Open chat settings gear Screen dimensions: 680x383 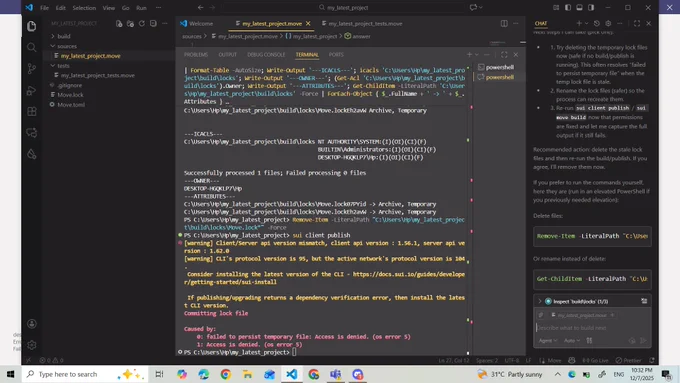tap(608, 23)
